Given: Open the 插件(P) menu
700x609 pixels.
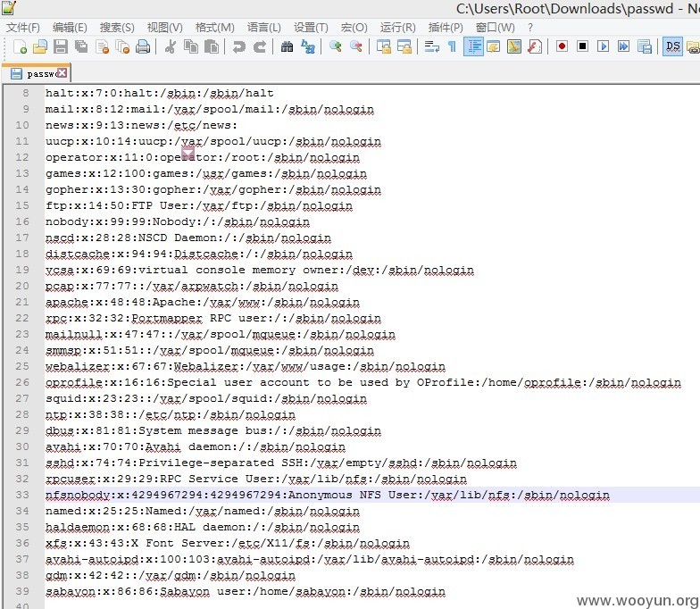Looking at the screenshot, I should click(x=446, y=28).
